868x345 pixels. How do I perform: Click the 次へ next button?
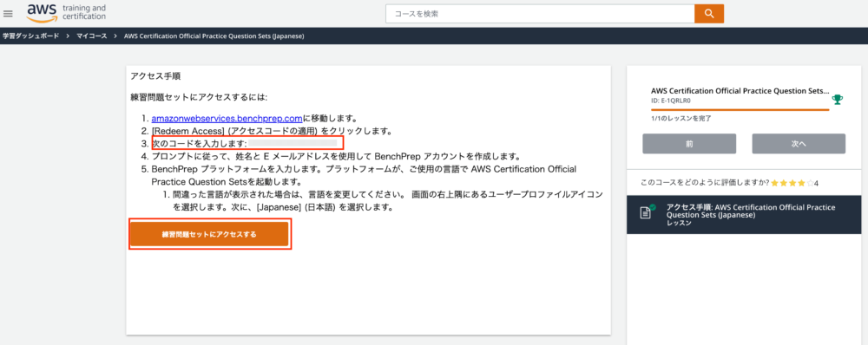(799, 143)
